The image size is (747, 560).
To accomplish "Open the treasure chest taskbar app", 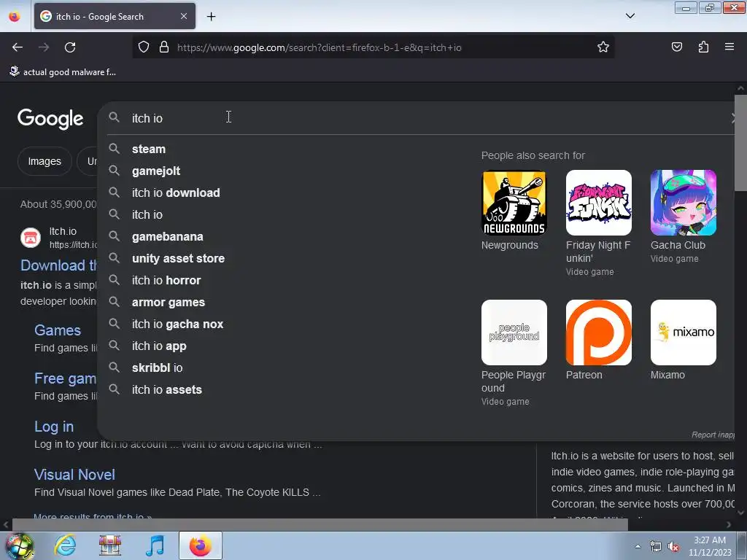I will tap(109, 545).
